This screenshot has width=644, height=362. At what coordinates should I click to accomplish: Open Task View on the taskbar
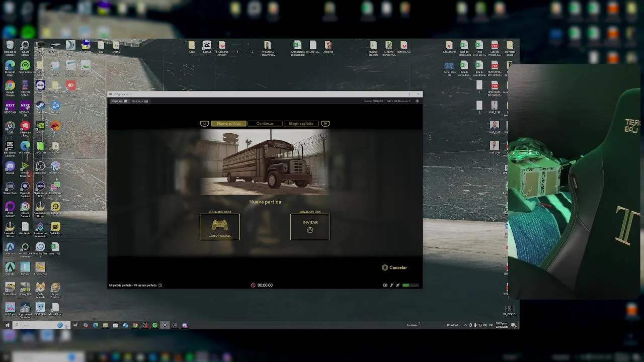75,325
